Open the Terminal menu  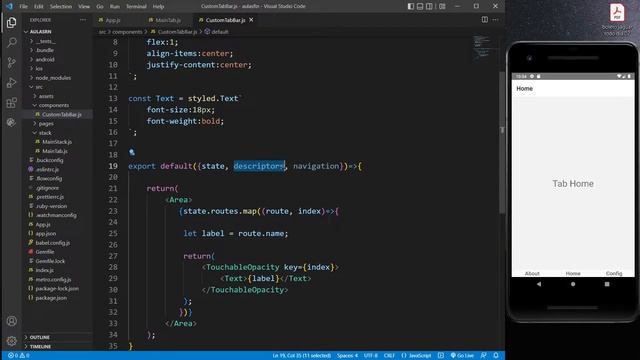[136, 7]
